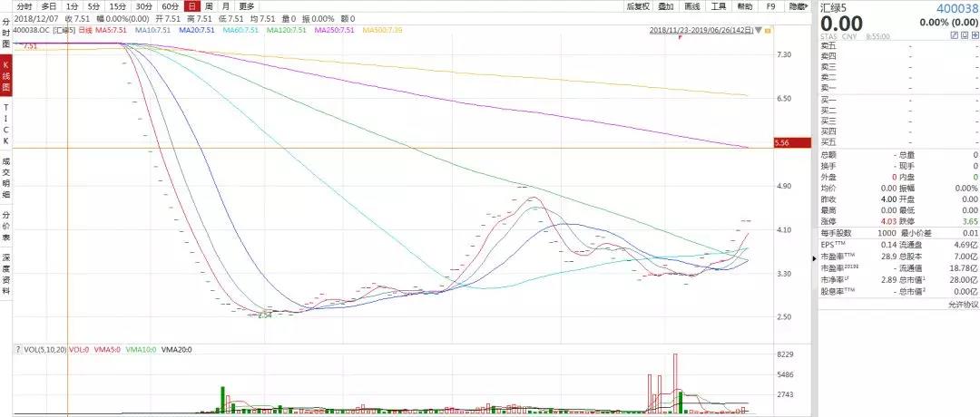Open 成交明细 in the left sidebar

5,178
